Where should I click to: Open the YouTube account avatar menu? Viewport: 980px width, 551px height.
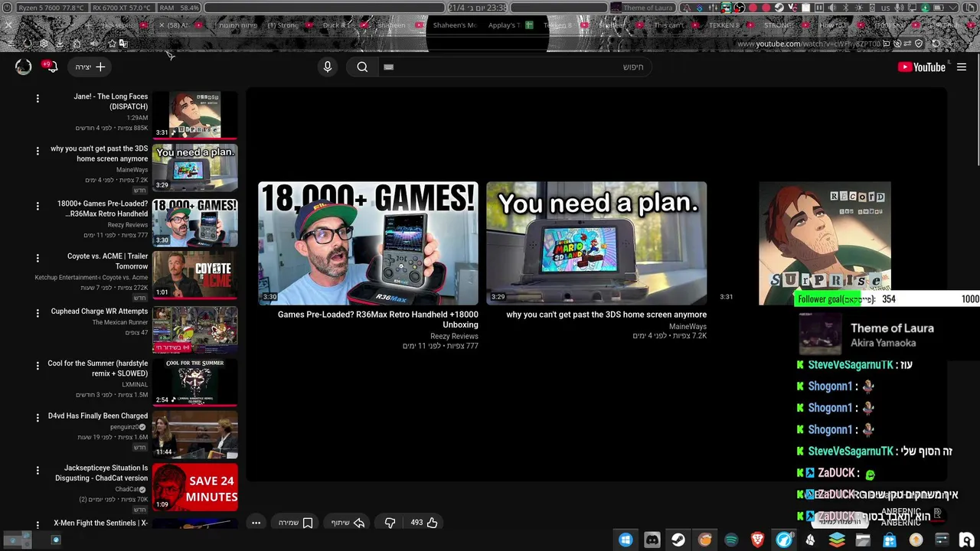tap(23, 67)
